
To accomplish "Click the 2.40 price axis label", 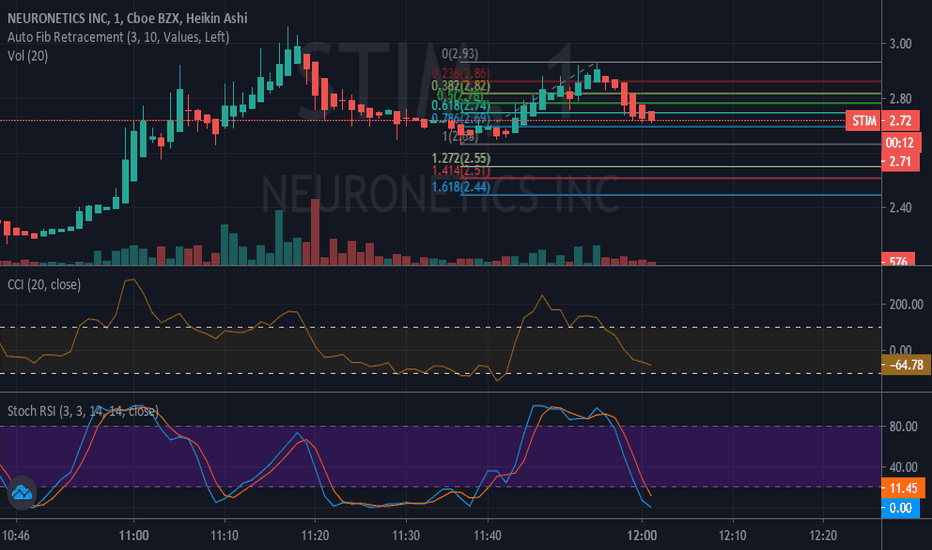I will (900, 208).
